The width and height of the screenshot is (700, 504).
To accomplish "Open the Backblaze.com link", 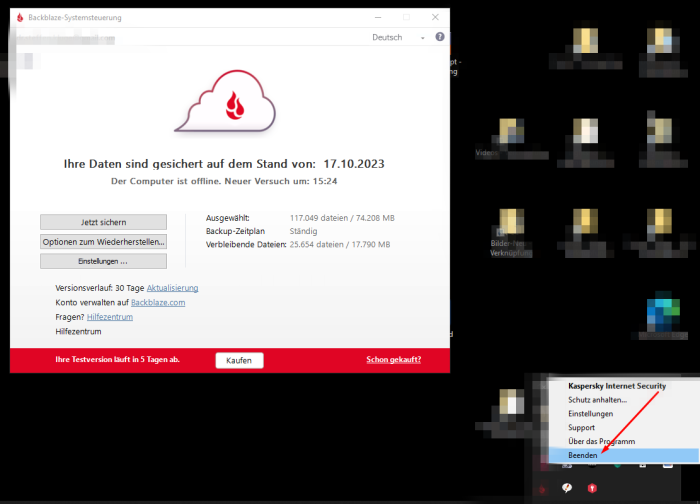I will click(158, 303).
